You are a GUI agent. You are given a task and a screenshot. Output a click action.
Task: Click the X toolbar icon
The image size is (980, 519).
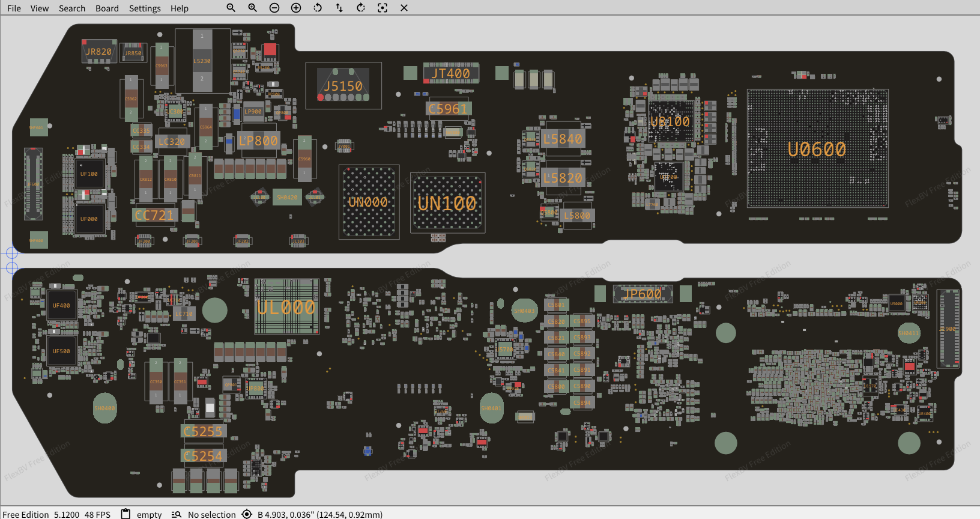(x=404, y=8)
